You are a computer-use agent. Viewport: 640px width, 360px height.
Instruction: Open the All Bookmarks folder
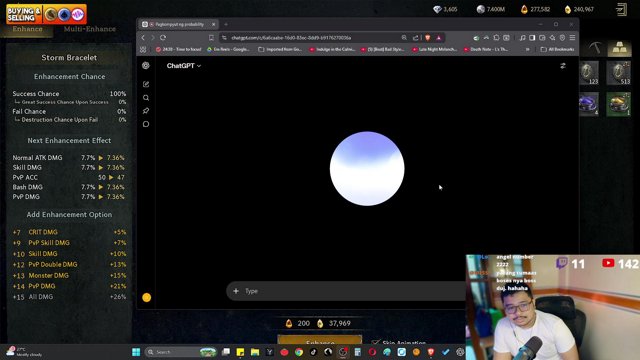(x=557, y=49)
